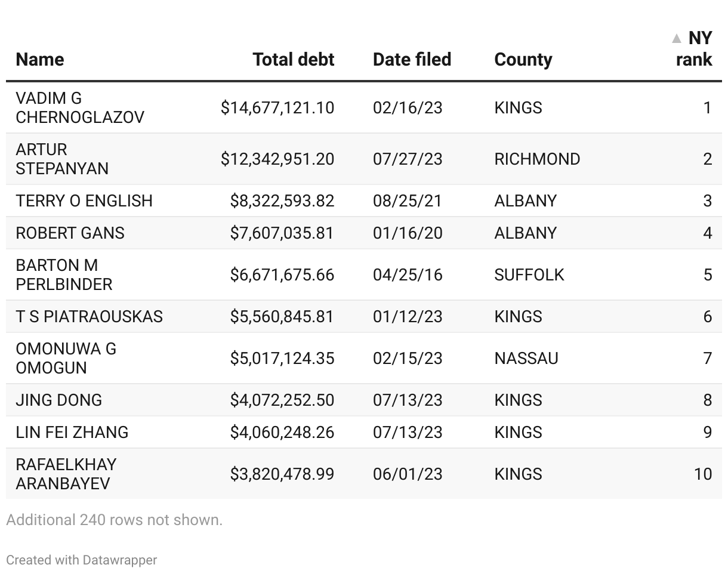The width and height of the screenshot is (728, 574).
Task: Open the Created with Datawrapper link
Action: [82, 560]
